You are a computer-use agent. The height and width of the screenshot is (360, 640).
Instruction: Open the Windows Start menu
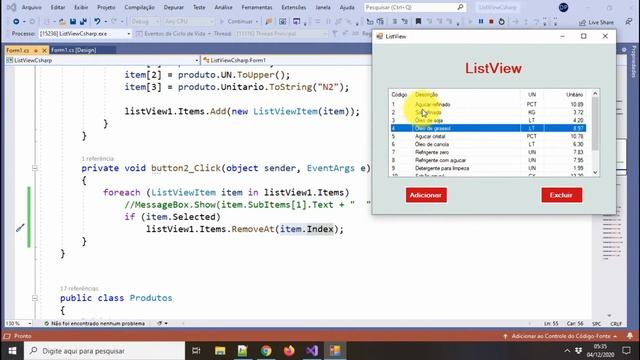point(12,351)
